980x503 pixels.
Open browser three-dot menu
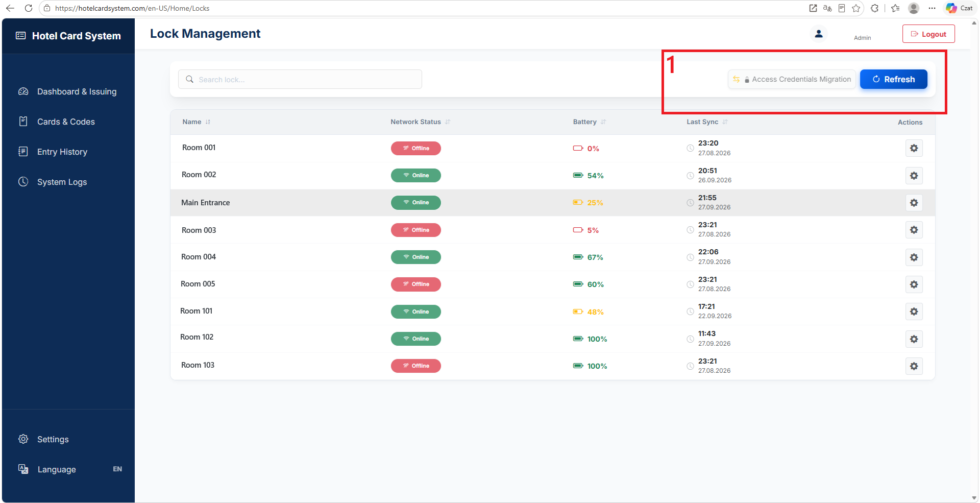click(932, 8)
